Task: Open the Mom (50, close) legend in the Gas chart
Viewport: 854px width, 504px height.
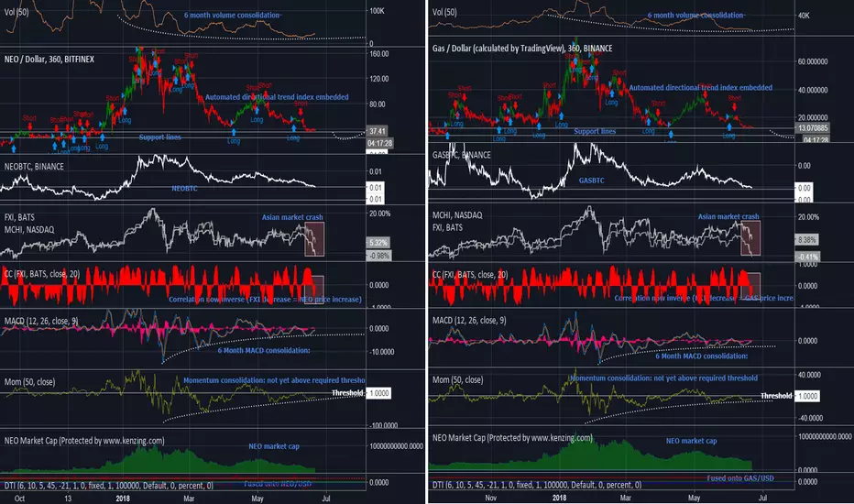Action: 457,379
